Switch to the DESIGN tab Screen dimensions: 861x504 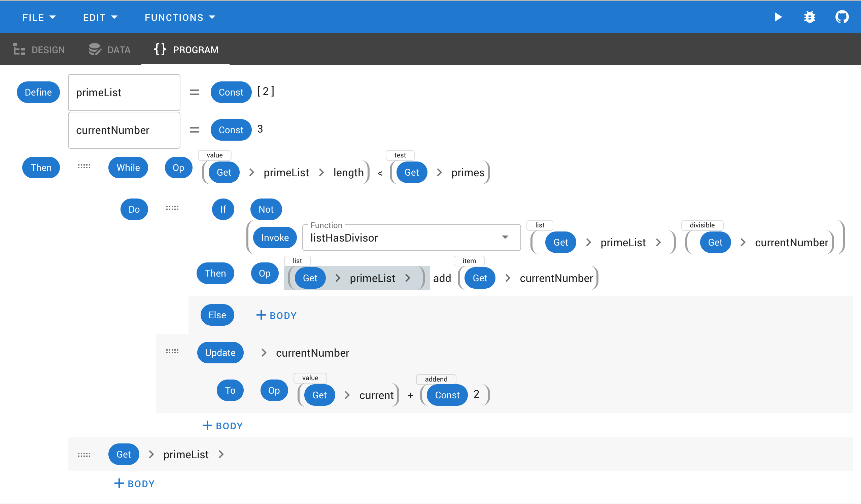coord(39,50)
